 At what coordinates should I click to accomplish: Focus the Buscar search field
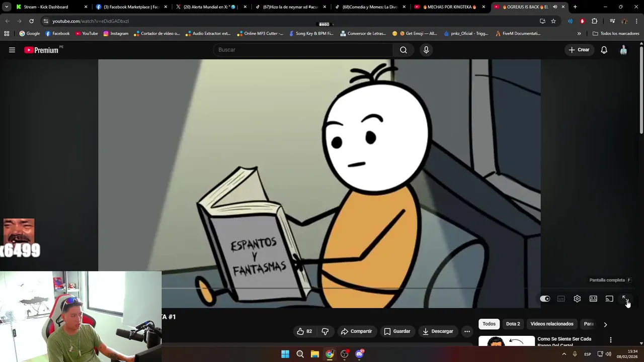tap(303, 50)
